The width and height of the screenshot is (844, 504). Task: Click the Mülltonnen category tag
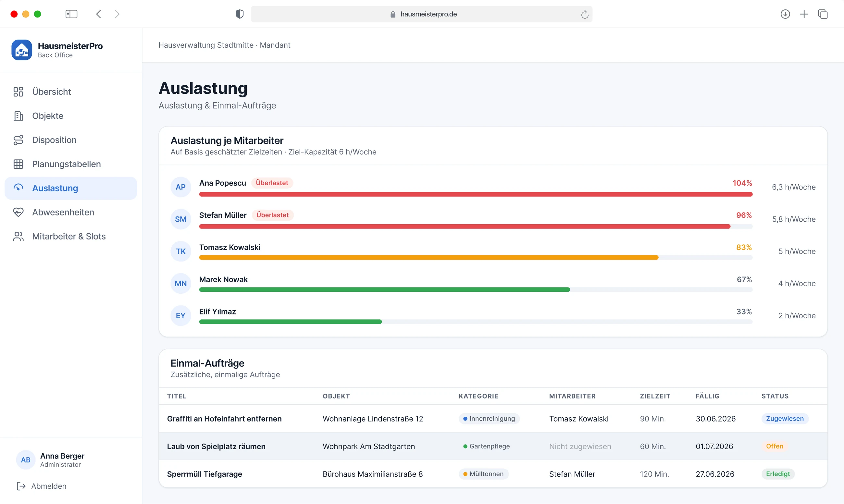[x=483, y=474]
